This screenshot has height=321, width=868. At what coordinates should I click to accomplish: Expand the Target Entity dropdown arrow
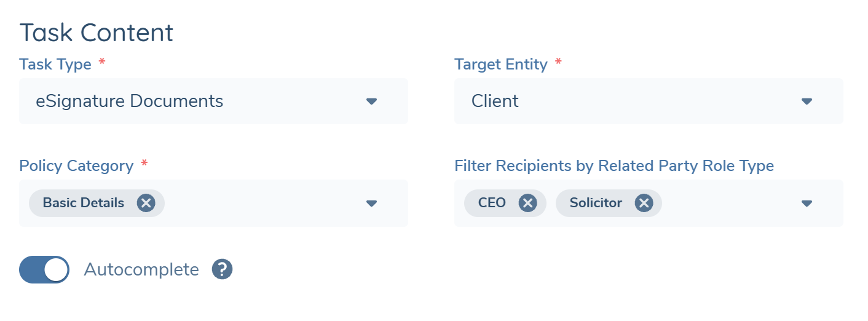tap(807, 101)
